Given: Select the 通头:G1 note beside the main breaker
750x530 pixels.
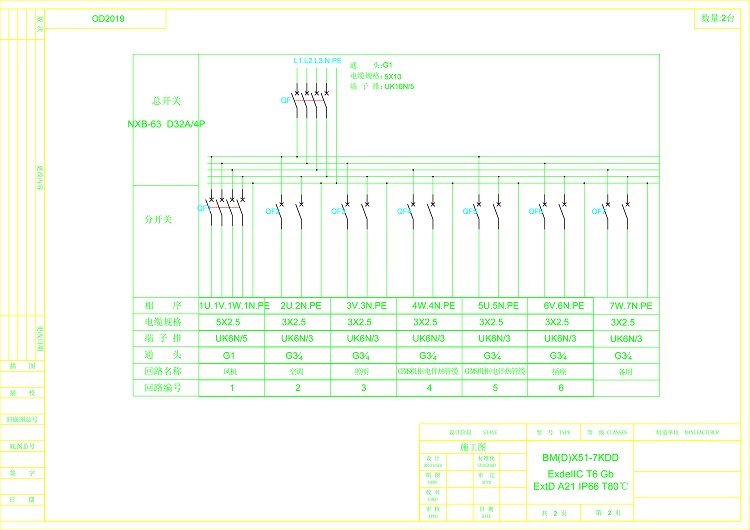Looking at the screenshot, I should point(371,65).
